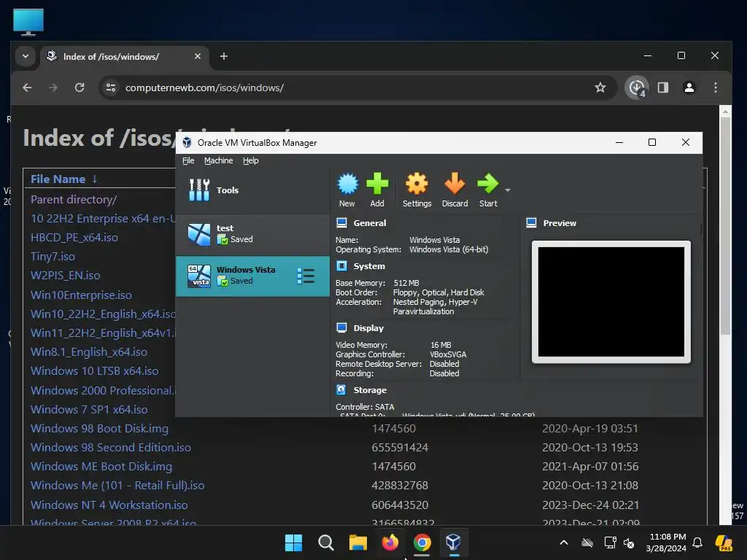Click the Storage section header

pos(370,390)
